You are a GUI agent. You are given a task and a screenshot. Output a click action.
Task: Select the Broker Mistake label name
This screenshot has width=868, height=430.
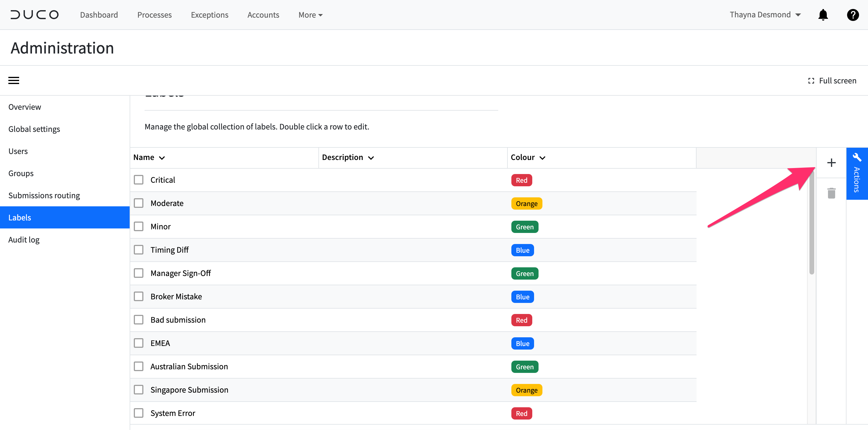pos(176,296)
